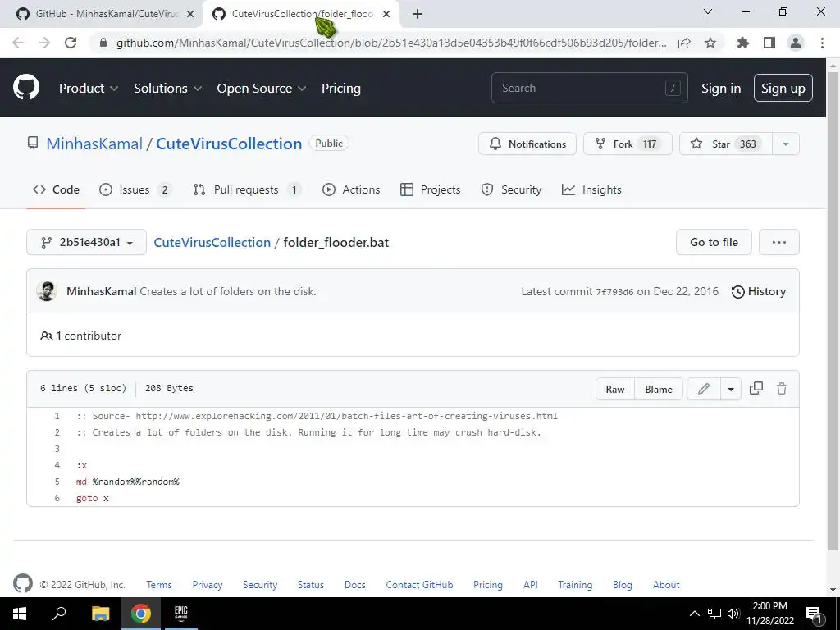Click the Sign up button
840x630 pixels.
click(783, 88)
